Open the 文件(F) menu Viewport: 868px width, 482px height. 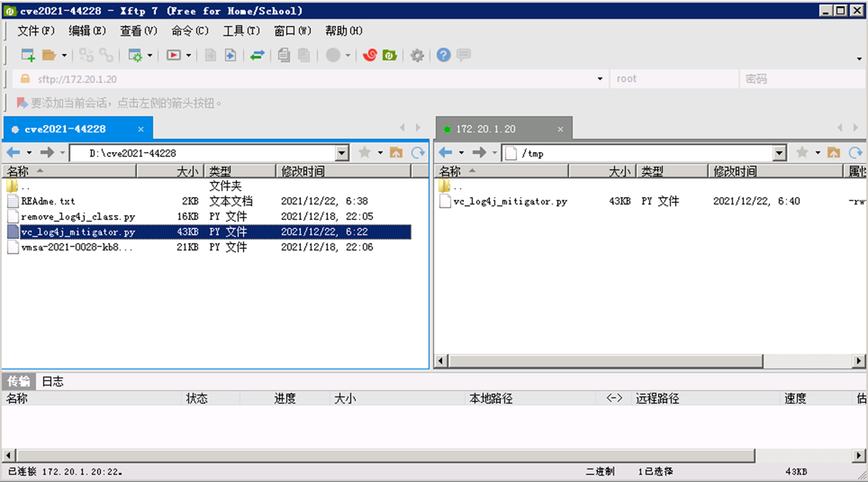click(x=36, y=31)
